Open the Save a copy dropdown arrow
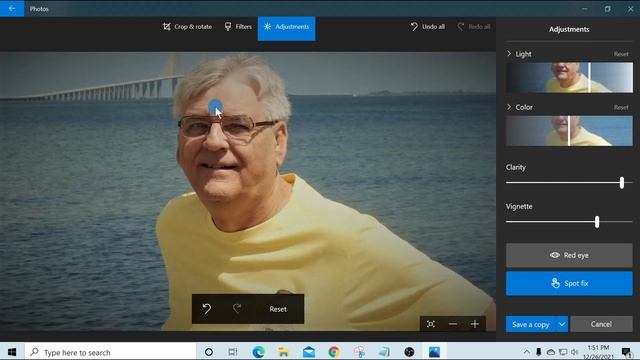The image size is (640, 360). (562, 324)
